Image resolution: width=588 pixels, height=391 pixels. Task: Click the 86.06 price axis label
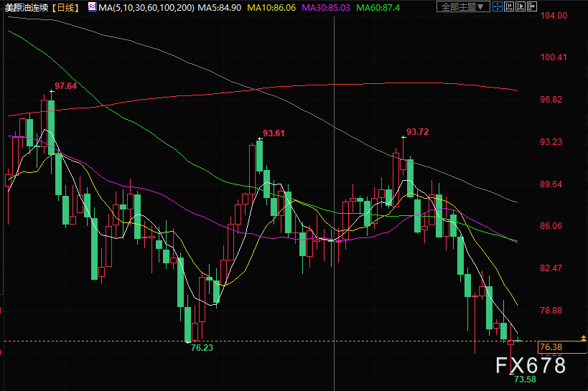pos(551,225)
